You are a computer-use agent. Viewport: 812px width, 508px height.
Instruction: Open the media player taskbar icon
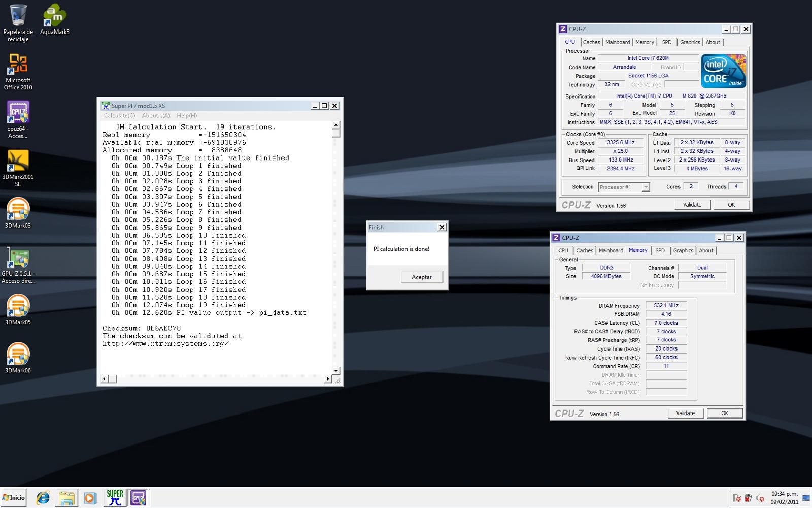point(90,498)
